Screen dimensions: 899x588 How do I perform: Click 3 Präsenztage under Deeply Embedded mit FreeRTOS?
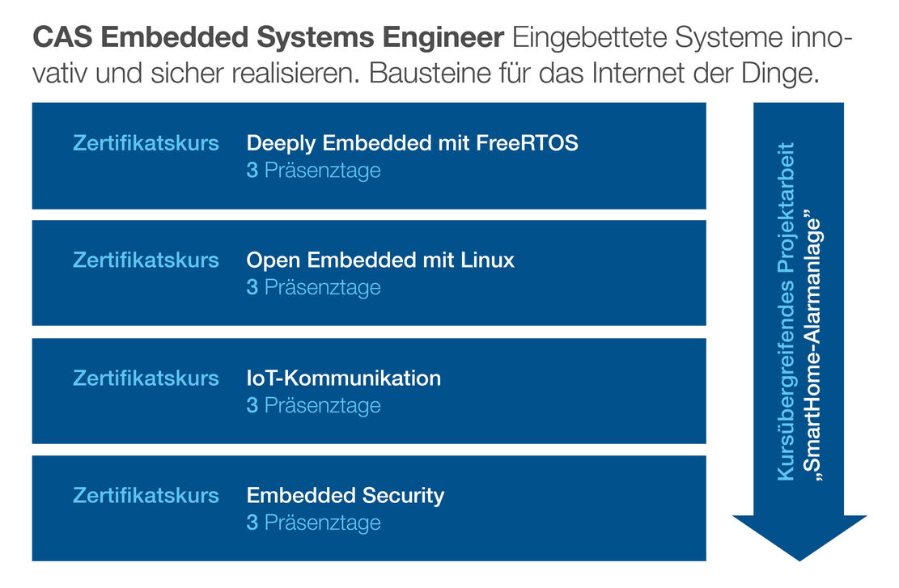coord(313,171)
